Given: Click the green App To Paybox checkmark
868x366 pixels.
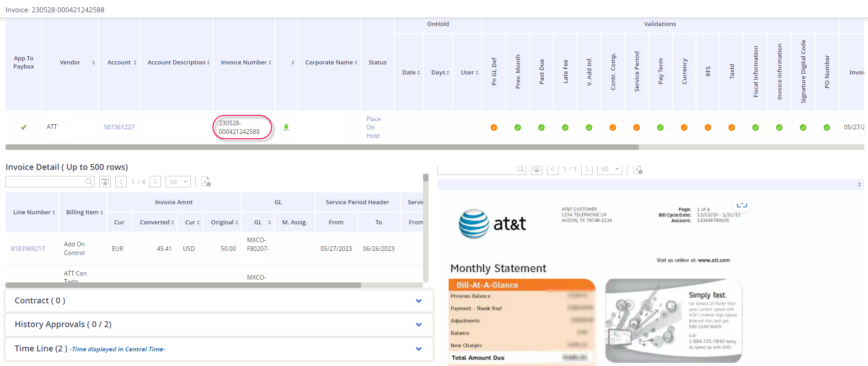Looking at the screenshot, I should (23, 127).
